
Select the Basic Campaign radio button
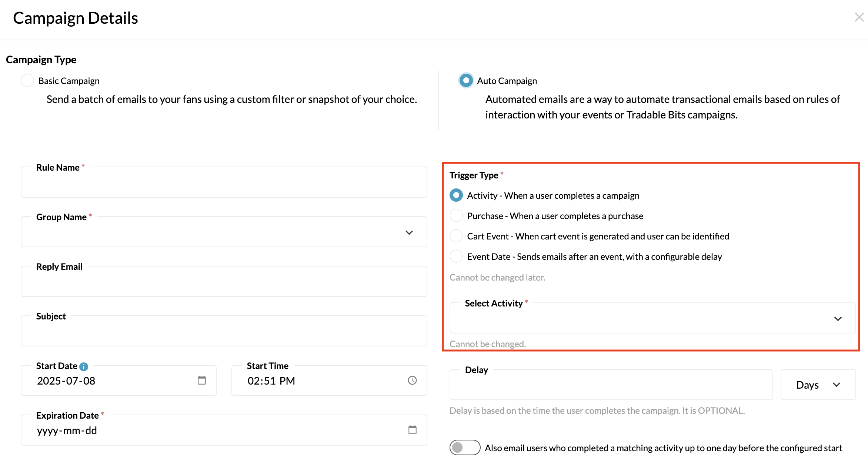click(27, 80)
